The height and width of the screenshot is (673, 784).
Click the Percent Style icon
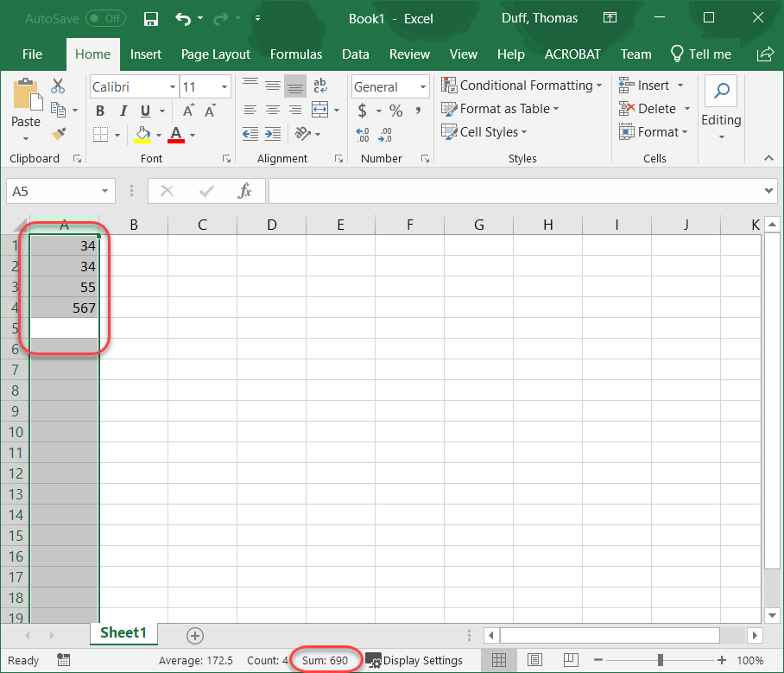coord(395,111)
